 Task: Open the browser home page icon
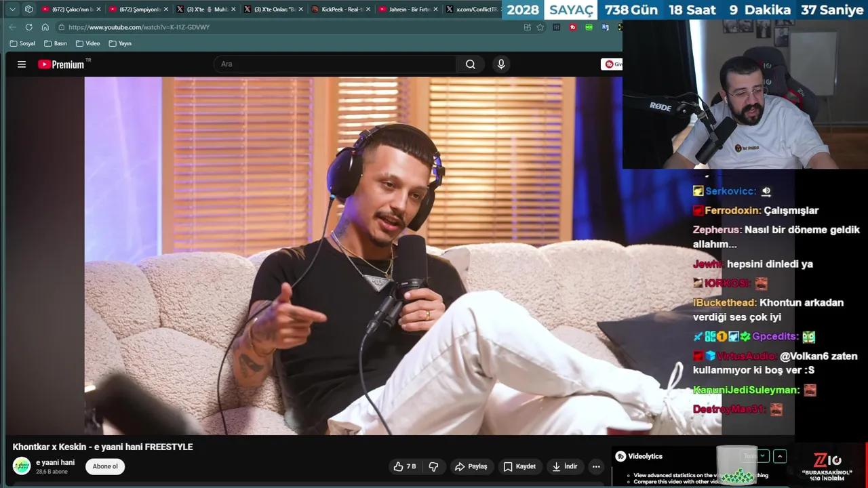(45, 27)
